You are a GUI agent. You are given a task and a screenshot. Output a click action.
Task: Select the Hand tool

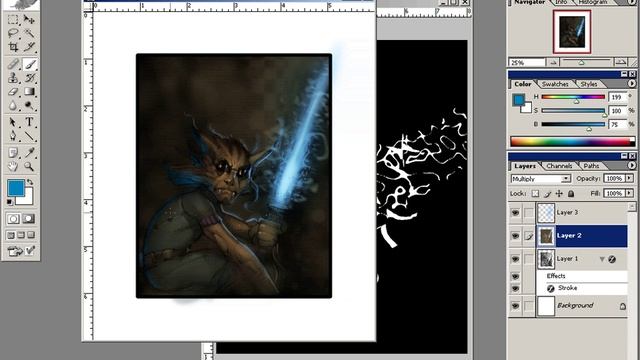[13, 166]
